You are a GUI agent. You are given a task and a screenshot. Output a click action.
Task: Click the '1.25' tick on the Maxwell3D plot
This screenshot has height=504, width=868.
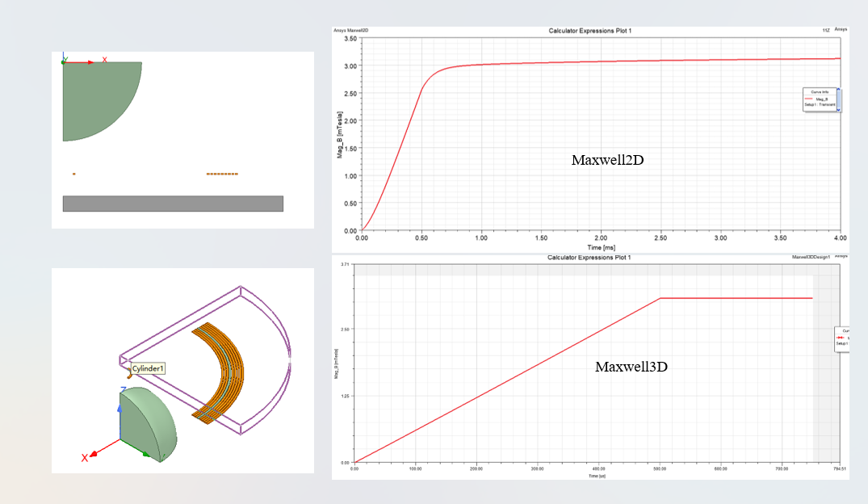coord(345,396)
